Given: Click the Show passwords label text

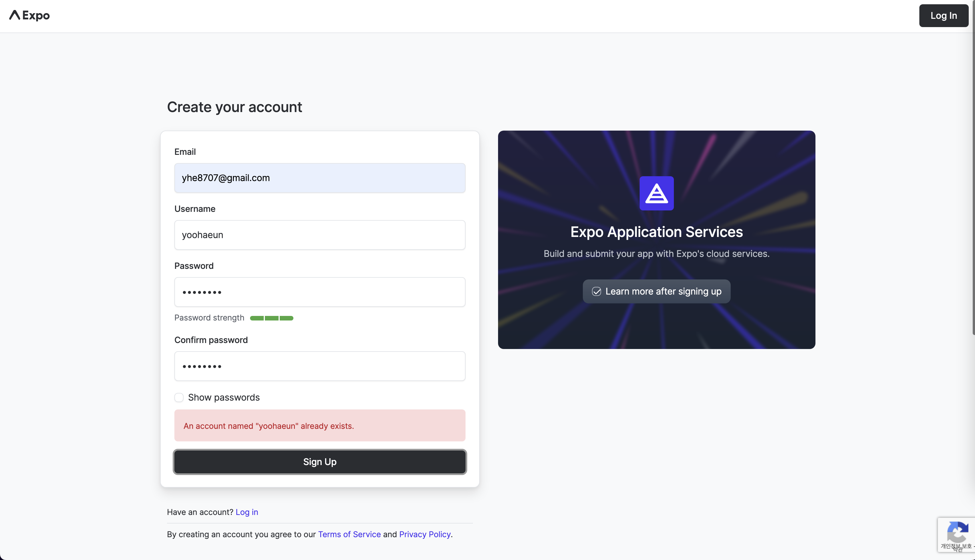Looking at the screenshot, I should coord(224,397).
